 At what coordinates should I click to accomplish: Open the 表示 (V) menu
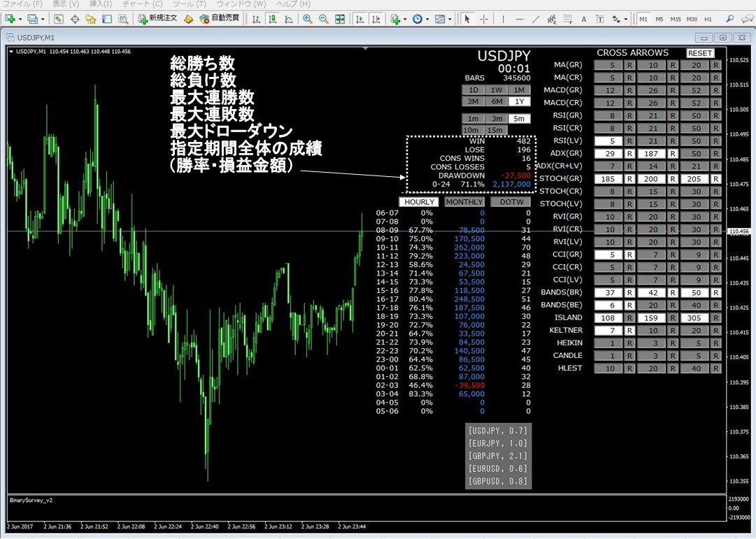click(x=66, y=4)
